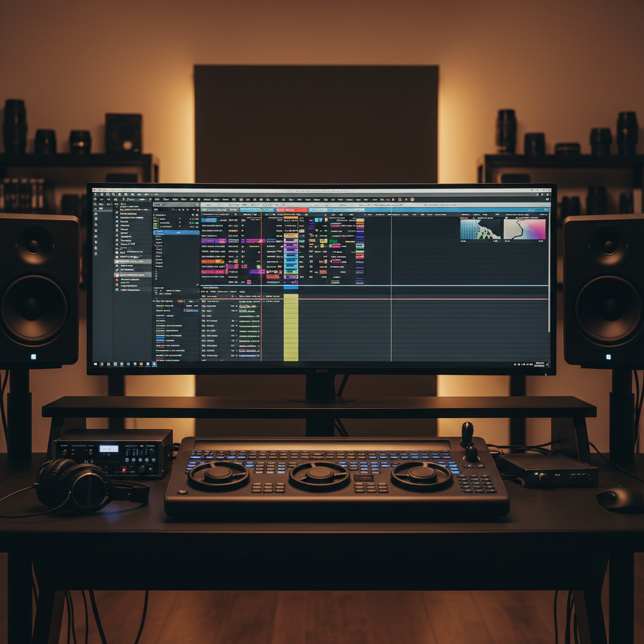Click the white vertical marker in the empty timeline
Viewport: 644px width, 644px height.
pos(391,284)
